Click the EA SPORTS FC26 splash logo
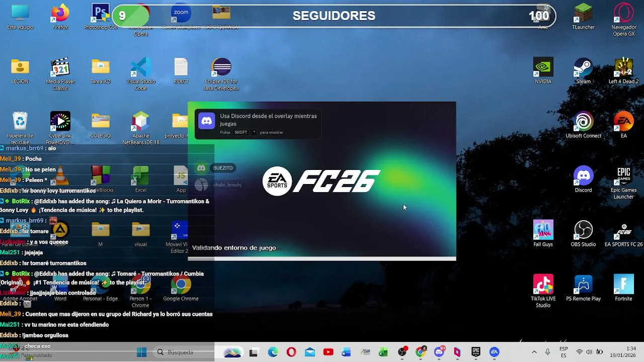The image size is (644, 362). pyautogui.click(x=321, y=181)
